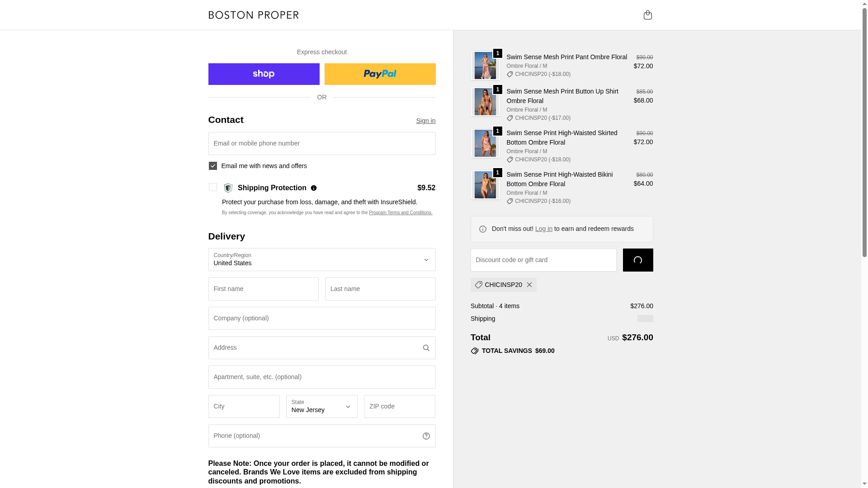This screenshot has height=488, width=868.
Task: Click the page vertical scrollbar
Action: pyautogui.click(x=864, y=136)
